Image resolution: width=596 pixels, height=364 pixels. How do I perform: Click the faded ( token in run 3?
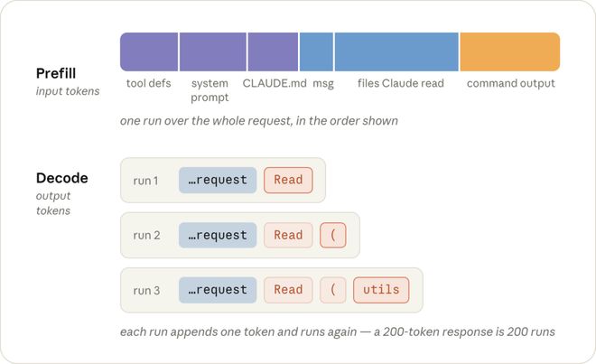(x=333, y=290)
